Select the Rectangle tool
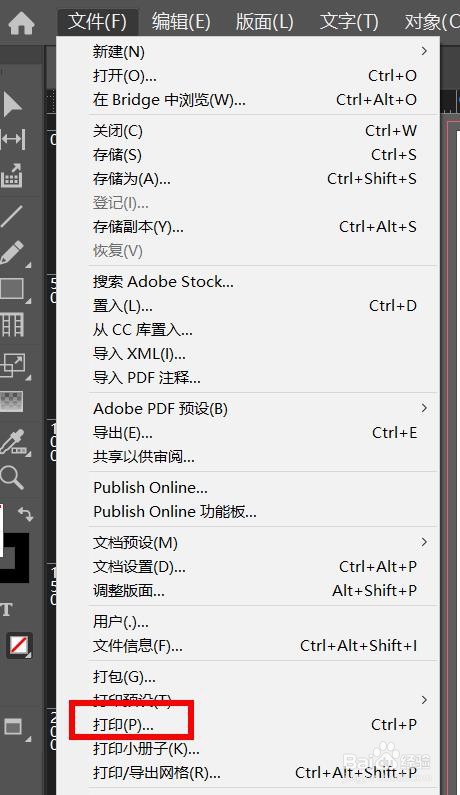 coord(12,289)
